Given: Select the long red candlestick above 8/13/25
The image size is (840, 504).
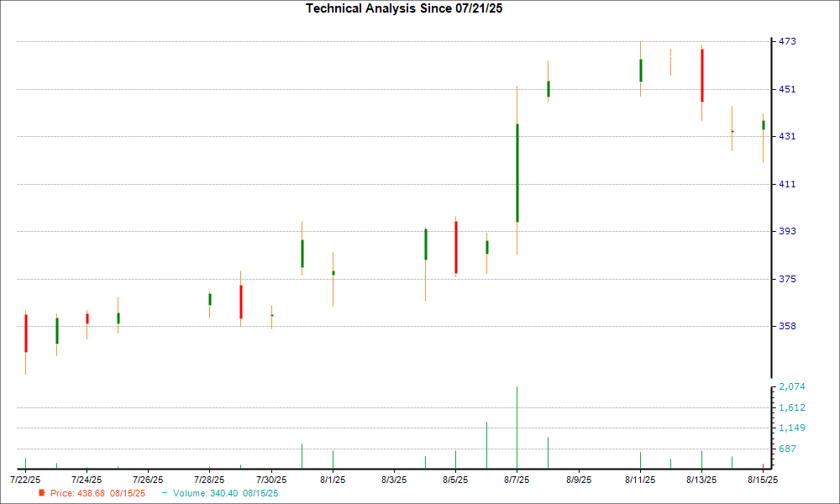Looking at the screenshot, I should coord(701,76).
